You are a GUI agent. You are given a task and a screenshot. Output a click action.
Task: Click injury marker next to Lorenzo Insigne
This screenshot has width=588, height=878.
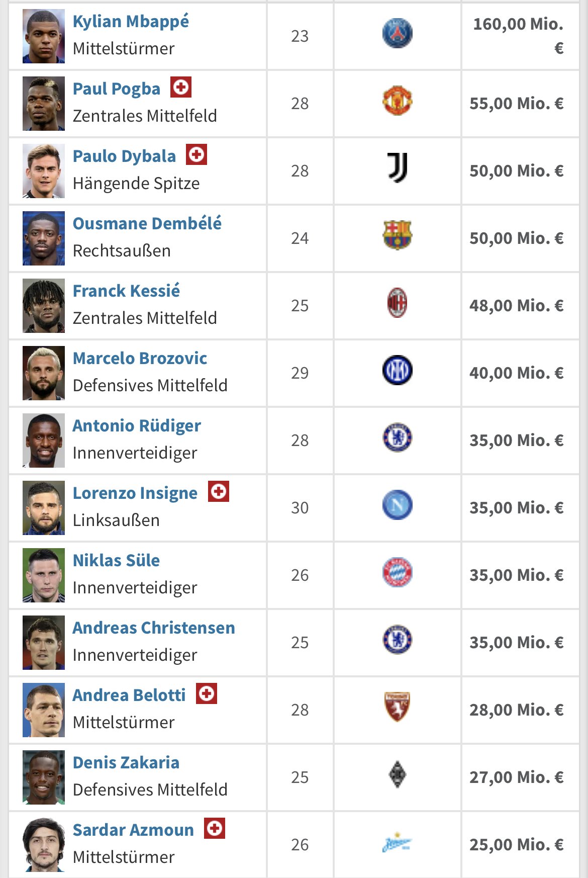coord(219,491)
